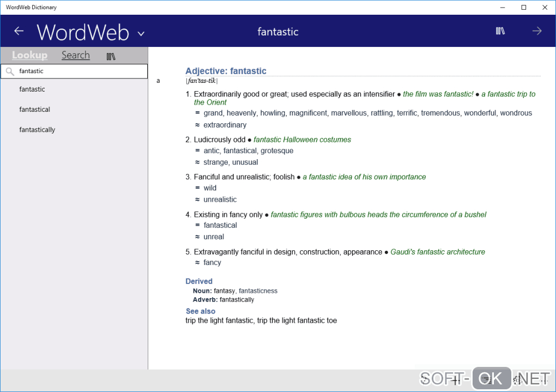Switch to the Search tab
Image resolution: width=556 pixels, height=392 pixels.
point(76,55)
